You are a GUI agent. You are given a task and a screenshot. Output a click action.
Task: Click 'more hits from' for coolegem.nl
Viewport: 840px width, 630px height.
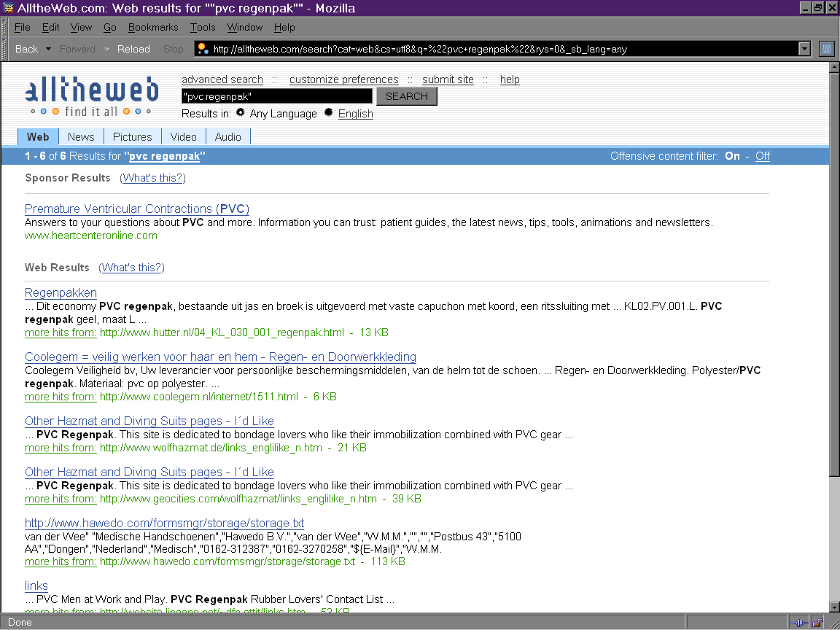click(61, 397)
